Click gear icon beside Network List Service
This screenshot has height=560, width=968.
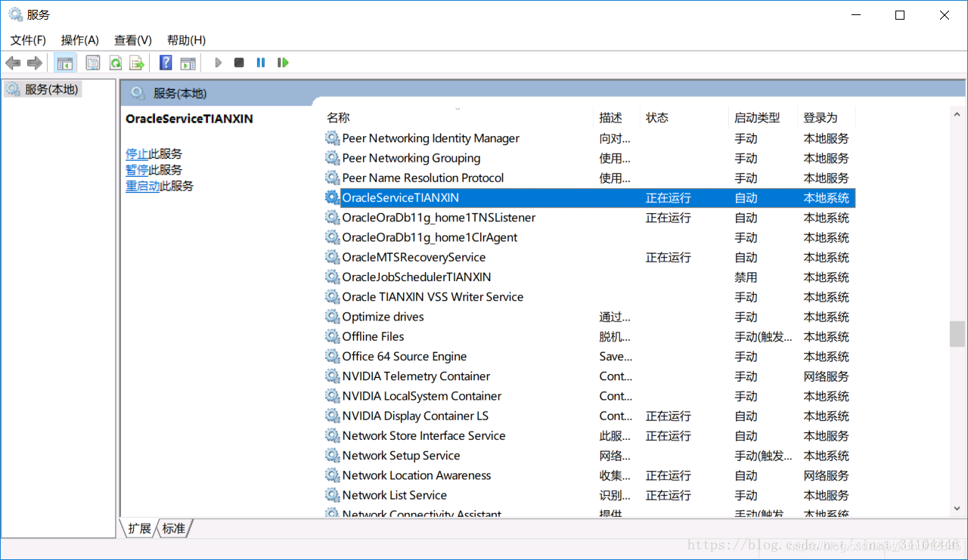[332, 495]
